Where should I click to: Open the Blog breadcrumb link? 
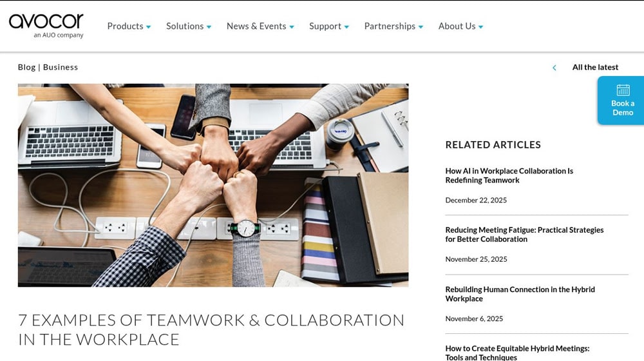(x=26, y=67)
